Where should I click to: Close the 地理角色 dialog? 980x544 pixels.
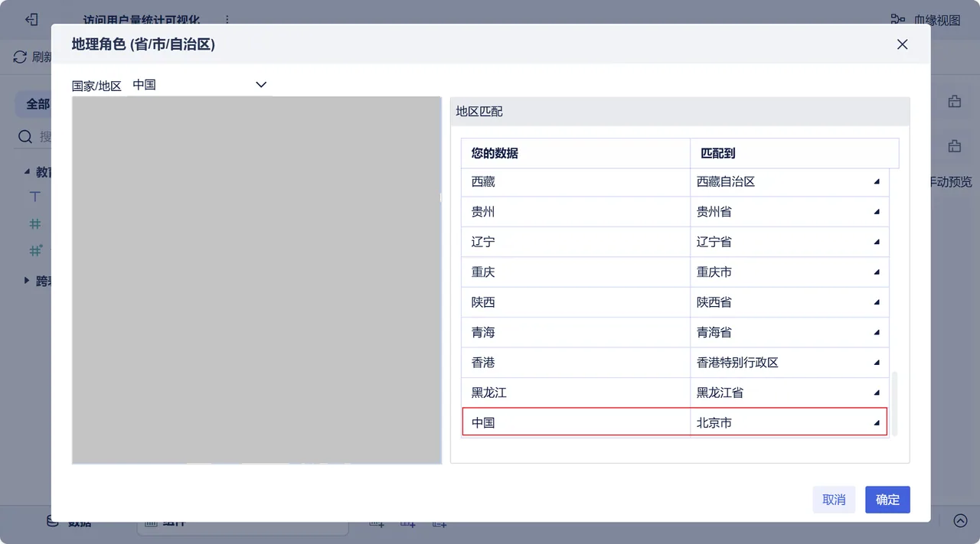(x=902, y=44)
